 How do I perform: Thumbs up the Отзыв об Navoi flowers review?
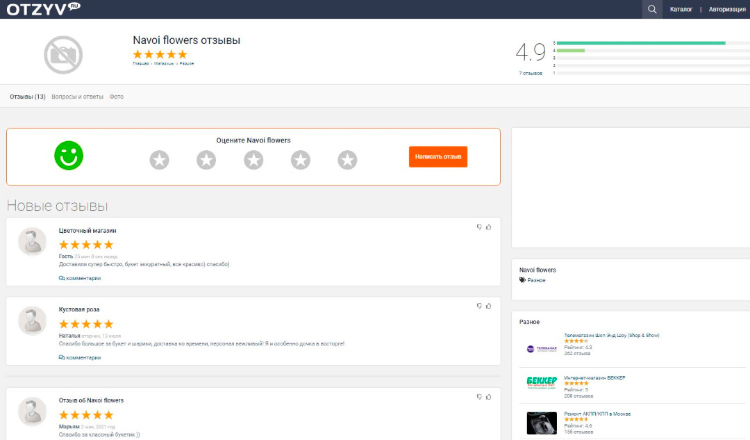click(489, 396)
